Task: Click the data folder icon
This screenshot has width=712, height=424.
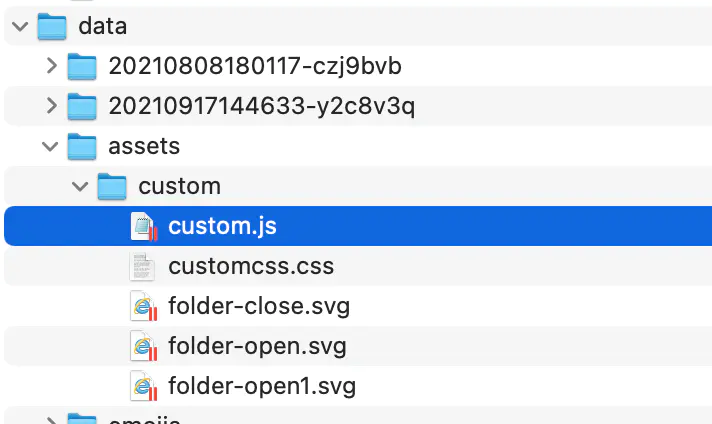Action: (x=52, y=27)
